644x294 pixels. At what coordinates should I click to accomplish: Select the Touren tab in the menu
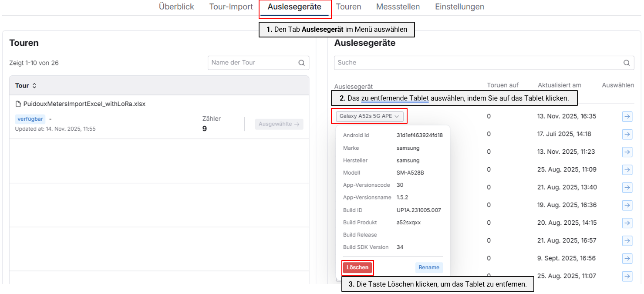348,7
